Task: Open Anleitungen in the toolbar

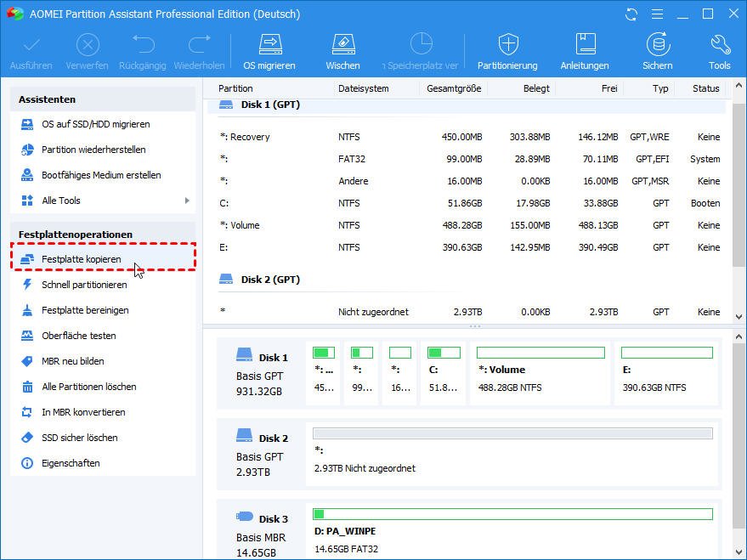Action: (x=585, y=45)
